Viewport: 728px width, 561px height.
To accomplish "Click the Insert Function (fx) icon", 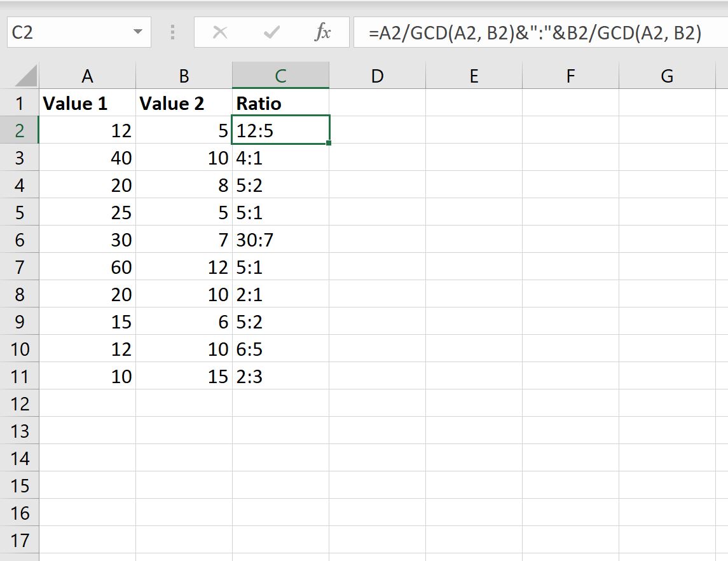I will point(324,33).
